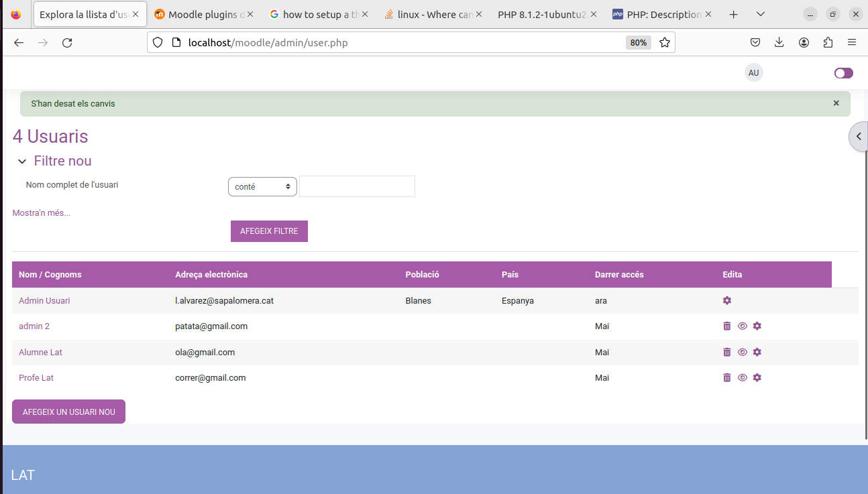Screen dimensions: 868x494
Task: Open the PHP: Description browser tab
Action: coord(661,13)
